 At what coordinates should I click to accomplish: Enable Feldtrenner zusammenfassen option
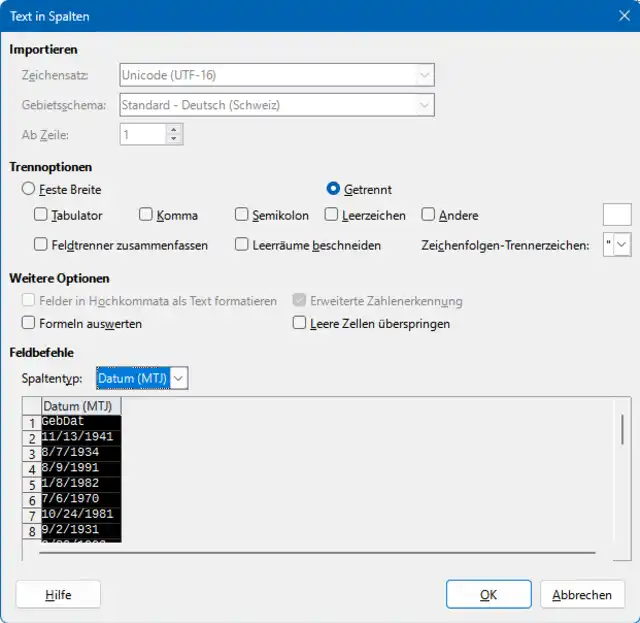coord(41,245)
